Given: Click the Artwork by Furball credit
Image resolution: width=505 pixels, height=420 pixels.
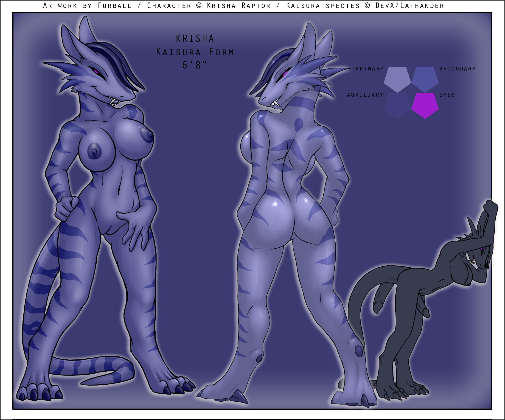Looking at the screenshot, I should [87, 6].
